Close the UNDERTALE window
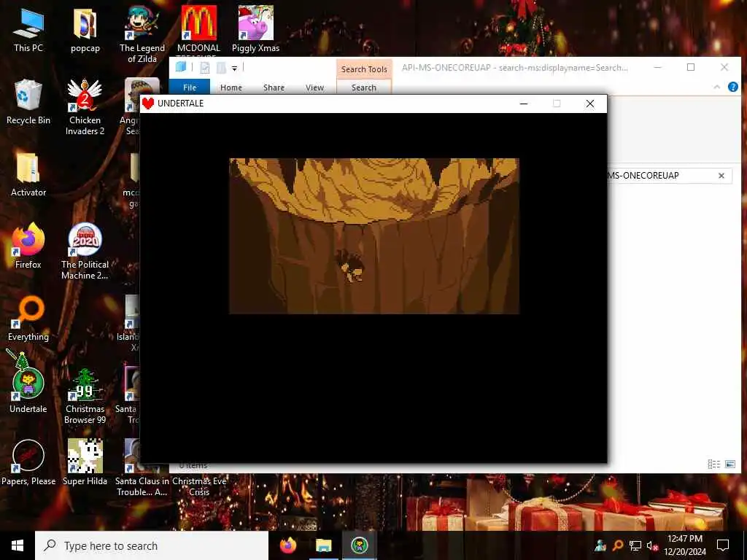Screen dimensions: 747x560 click(589, 104)
